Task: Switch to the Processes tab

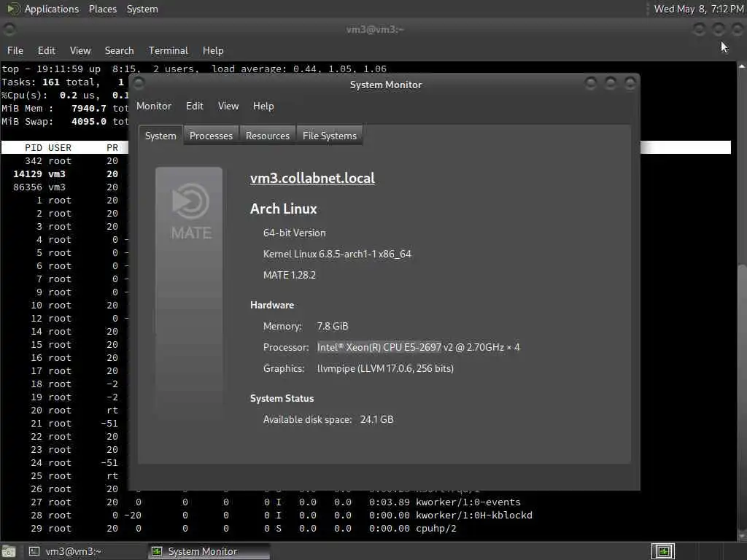Action: coord(211,136)
